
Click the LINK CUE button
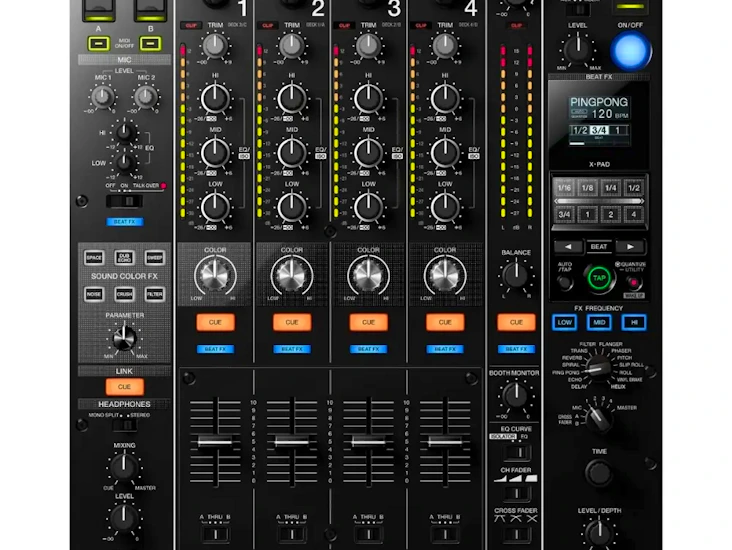pyautogui.click(x=124, y=387)
